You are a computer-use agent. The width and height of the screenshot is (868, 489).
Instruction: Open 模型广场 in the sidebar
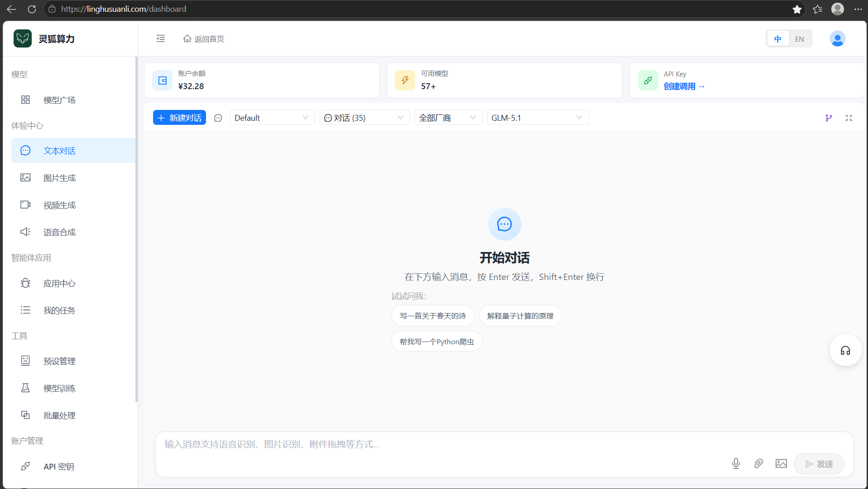tap(73, 100)
